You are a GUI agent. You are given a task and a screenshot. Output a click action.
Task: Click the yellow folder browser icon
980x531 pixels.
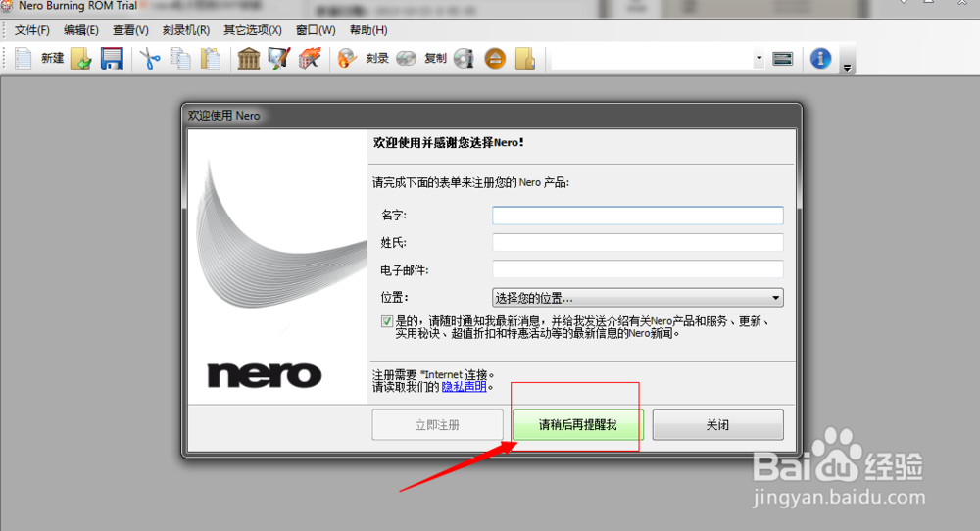(525, 59)
